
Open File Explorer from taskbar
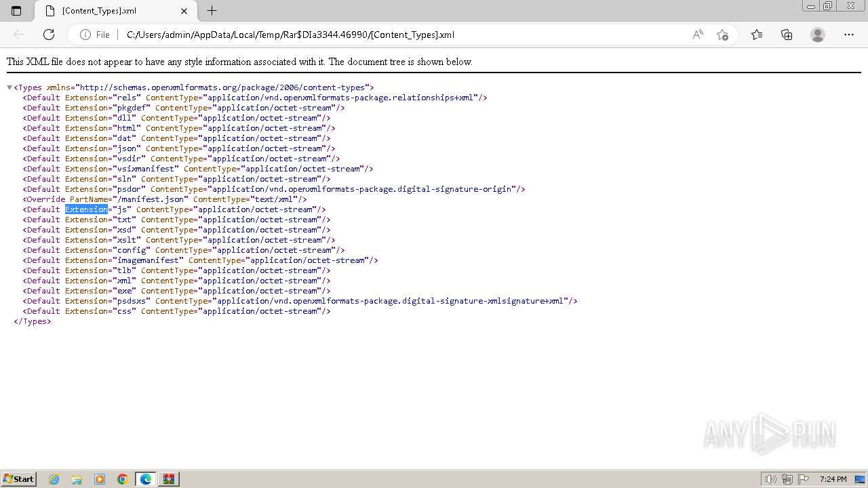77,479
